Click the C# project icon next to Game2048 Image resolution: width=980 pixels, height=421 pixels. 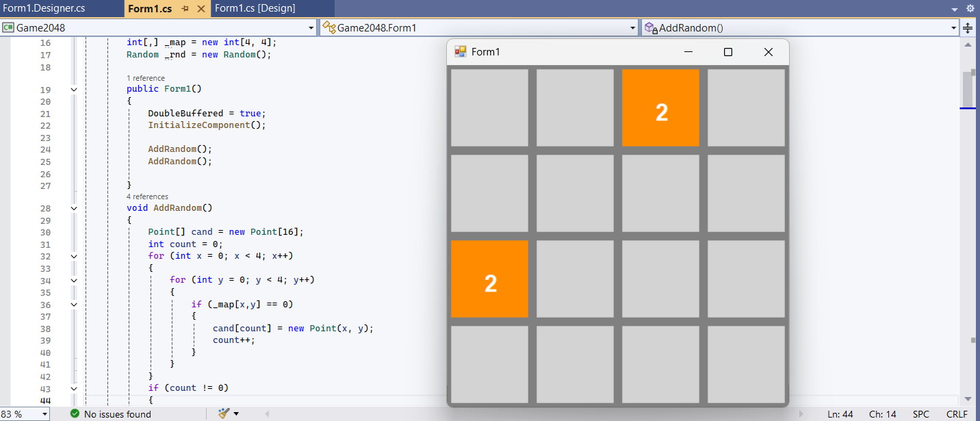click(x=8, y=28)
